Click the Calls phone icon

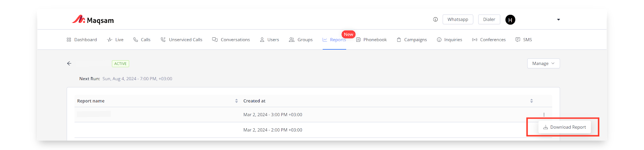[136, 40]
